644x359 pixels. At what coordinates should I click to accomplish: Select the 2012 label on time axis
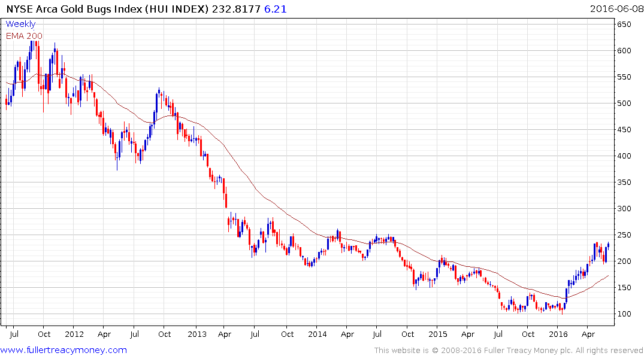74,334
